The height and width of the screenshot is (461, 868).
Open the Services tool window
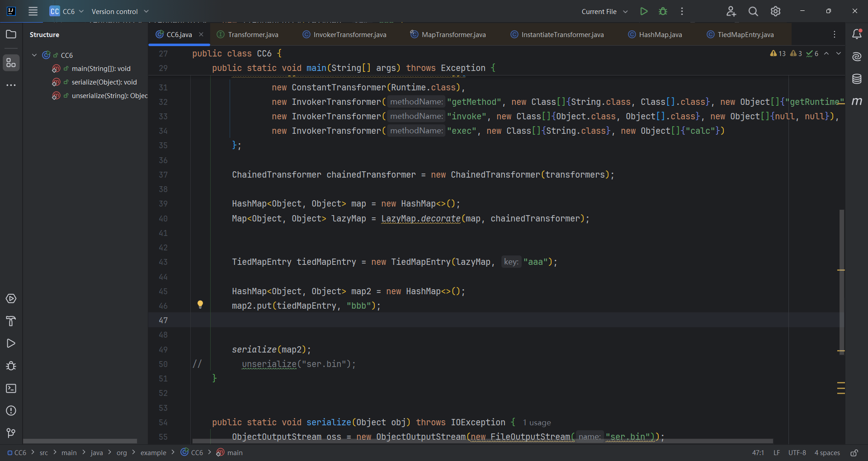pyautogui.click(x=11, y=299)
